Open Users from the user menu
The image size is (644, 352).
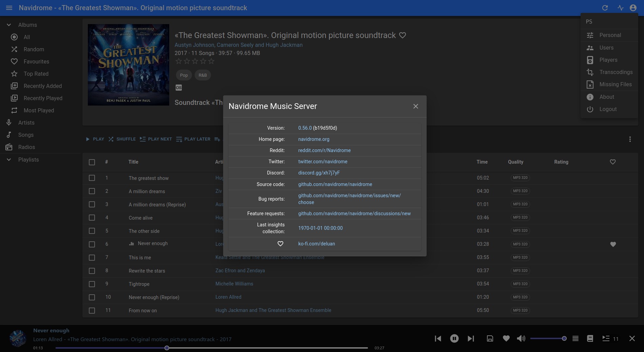coord(609,48)
